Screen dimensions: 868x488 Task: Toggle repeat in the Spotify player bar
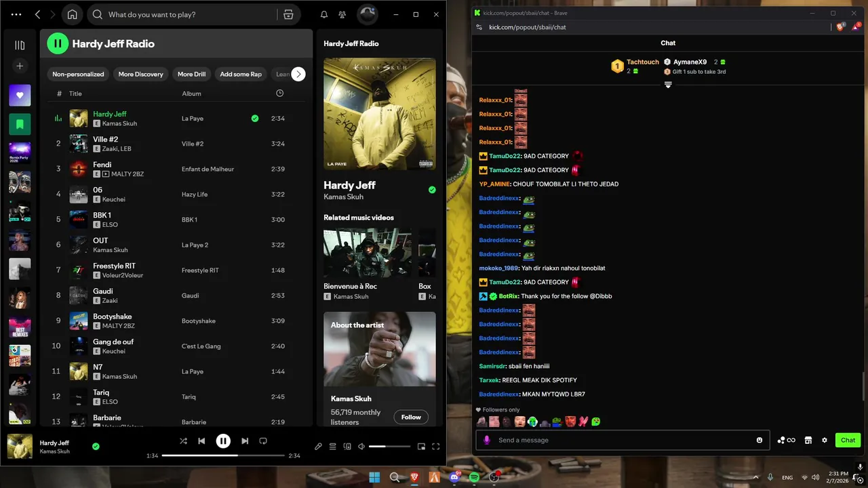click(263, 441)
